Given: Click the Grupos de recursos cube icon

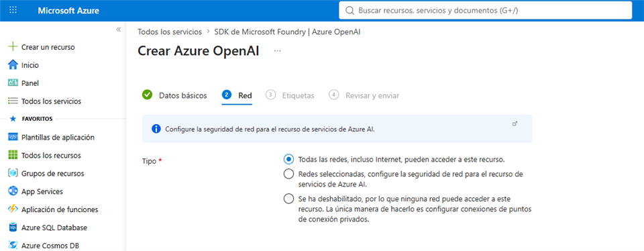Looking at the screenshot, I should (13, 173).
